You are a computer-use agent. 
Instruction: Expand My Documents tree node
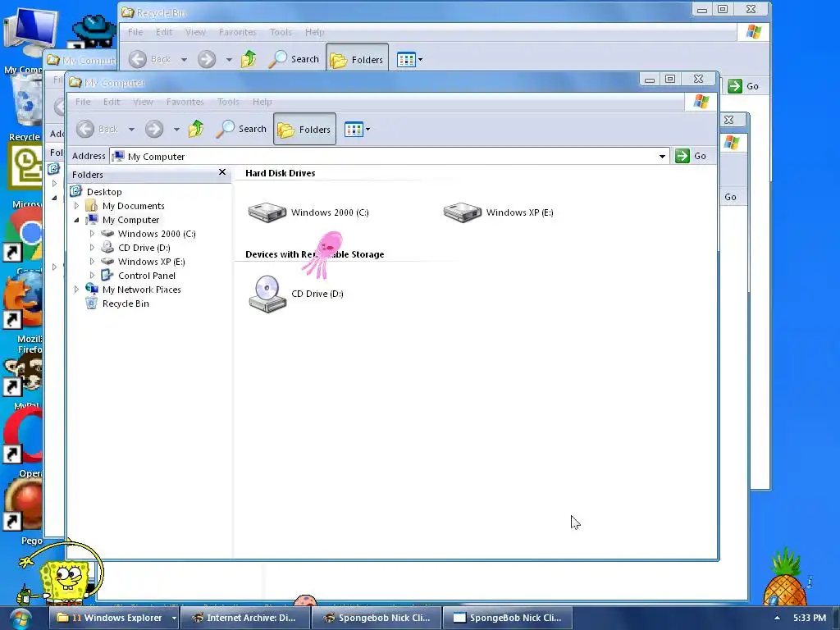76,206
